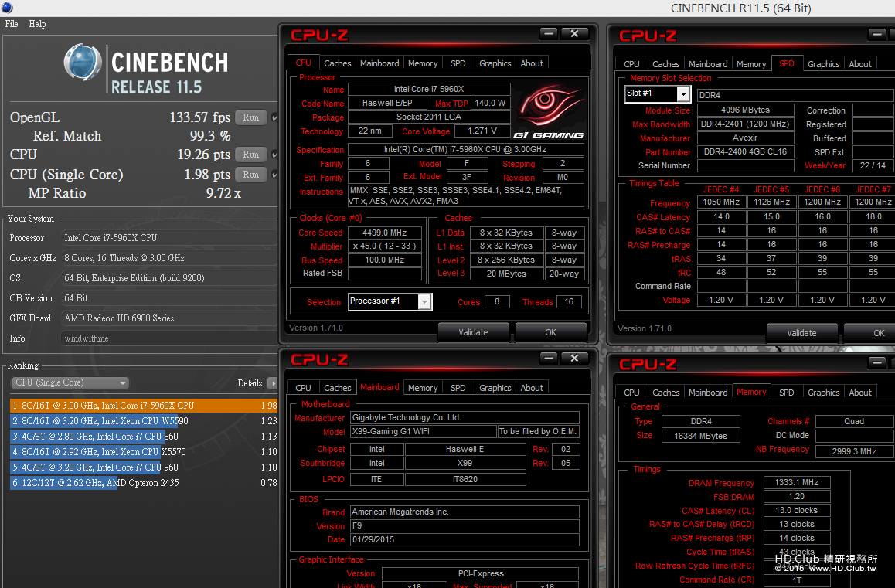The height and width of the screenshot is (588, 895).
Task: Click Validate in the CPU tab window
Action: 473,332
